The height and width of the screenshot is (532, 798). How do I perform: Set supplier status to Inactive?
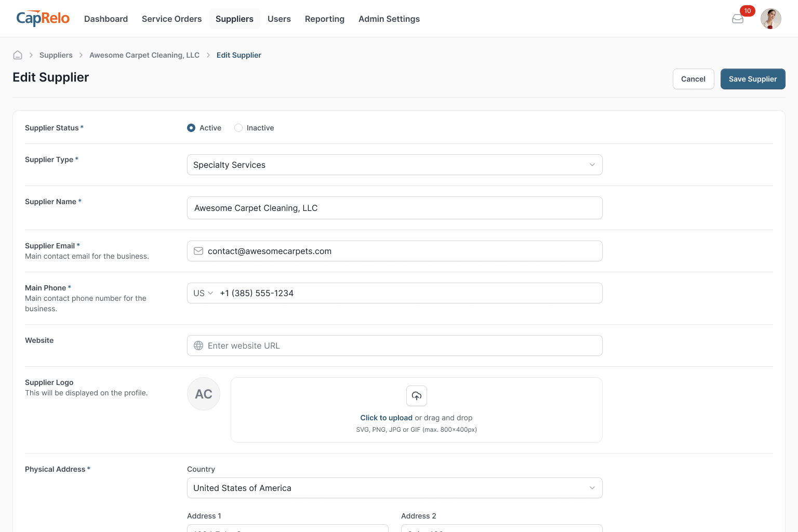(x=238, y=128)
